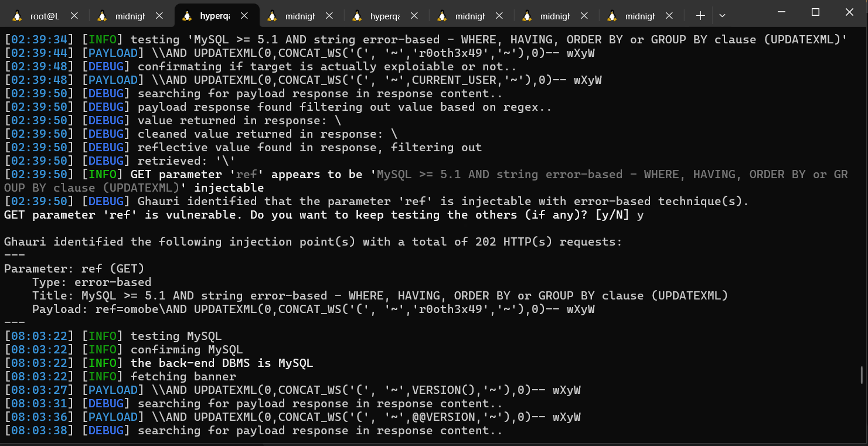This screenshot has height=446, width=868.
Task: Click the 'testing MySQL' INFO line
Action: point(113,336)
